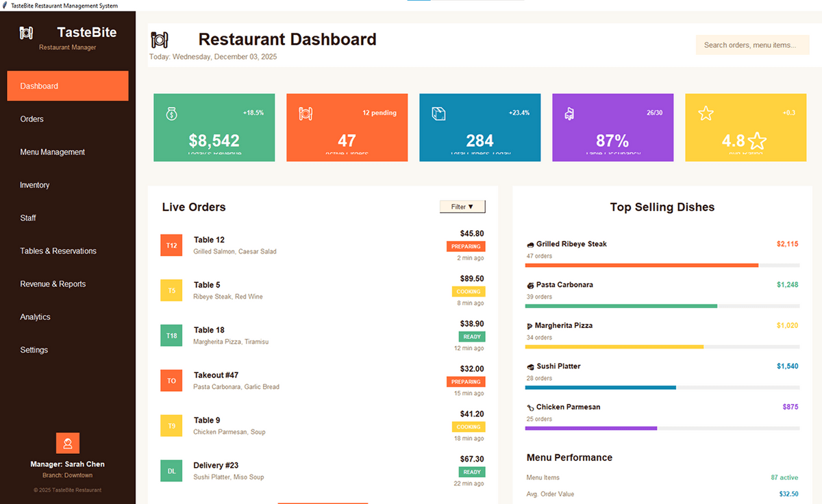
Task: Click the box icon on total orders card
Action: coord(438,114)
